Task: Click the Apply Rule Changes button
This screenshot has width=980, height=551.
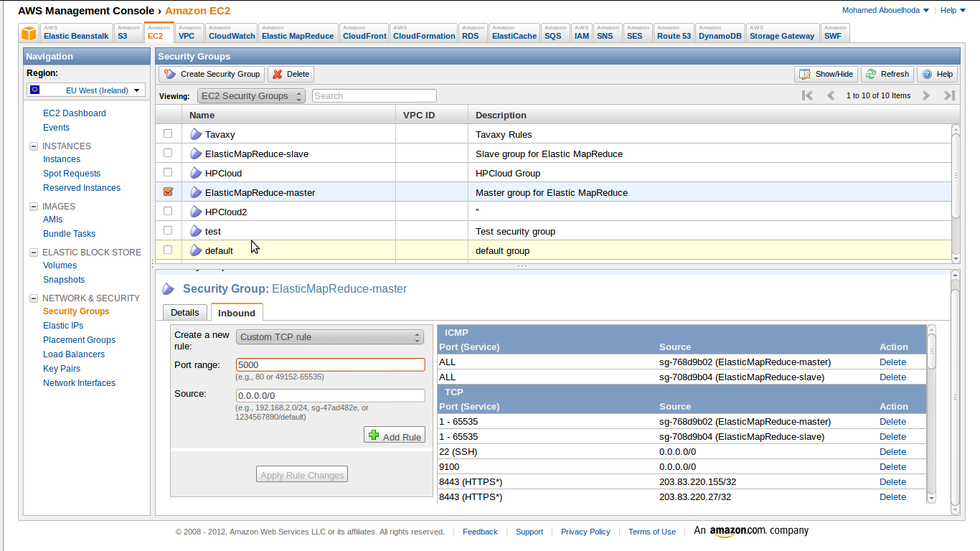Action: pyautogui.click(x=302, y=474)
